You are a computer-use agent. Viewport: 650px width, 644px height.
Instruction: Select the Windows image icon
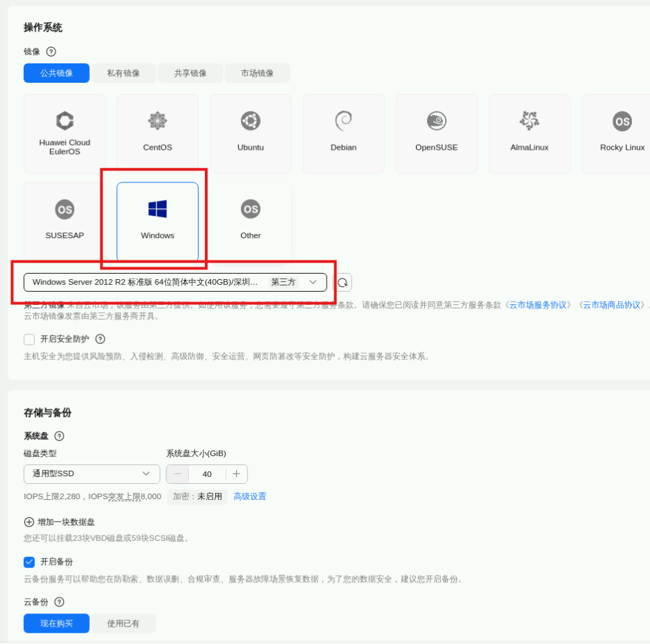click(x=157, y=210)
